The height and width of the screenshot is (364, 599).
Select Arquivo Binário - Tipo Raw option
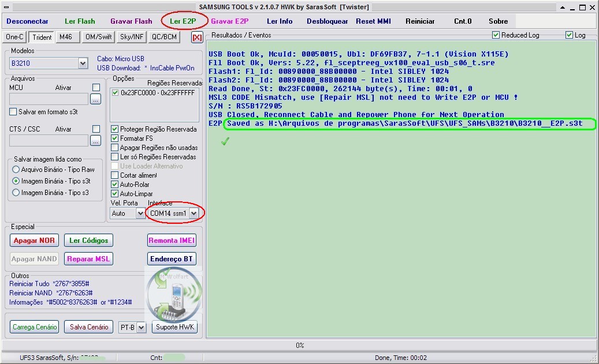(x=16, y=170)
